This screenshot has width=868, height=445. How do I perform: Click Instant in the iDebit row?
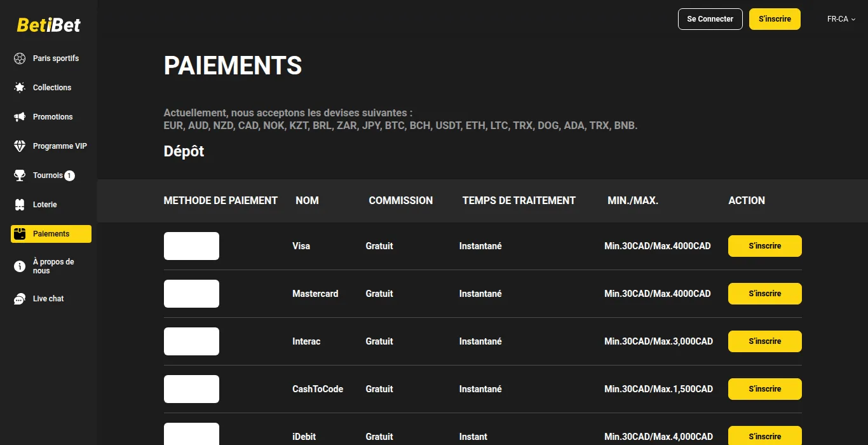(473, 437)
